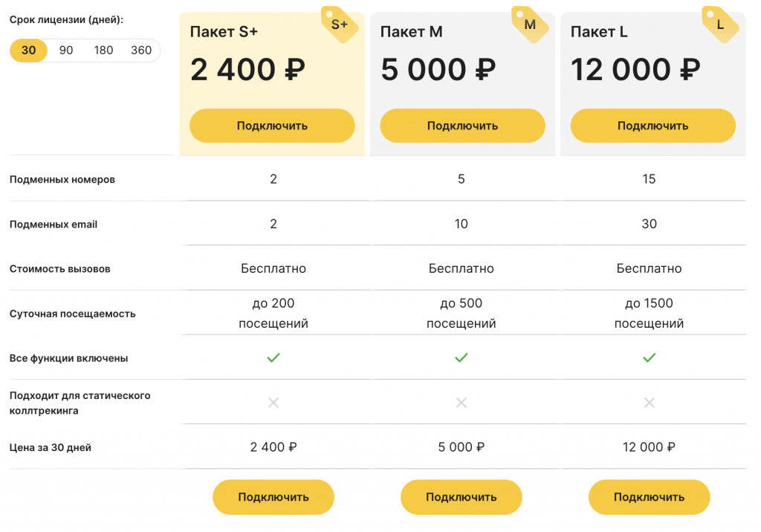Click the 12 000 ₽ header price

coord(635,69)
